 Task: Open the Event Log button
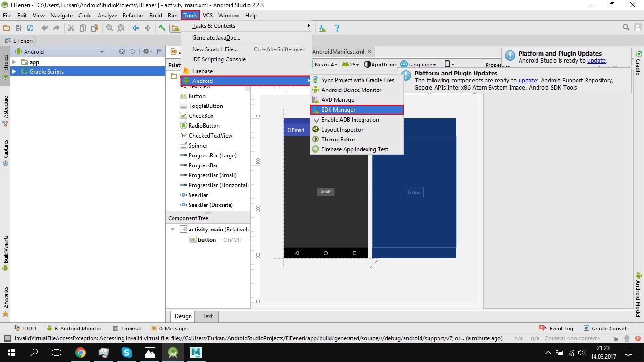556,329
